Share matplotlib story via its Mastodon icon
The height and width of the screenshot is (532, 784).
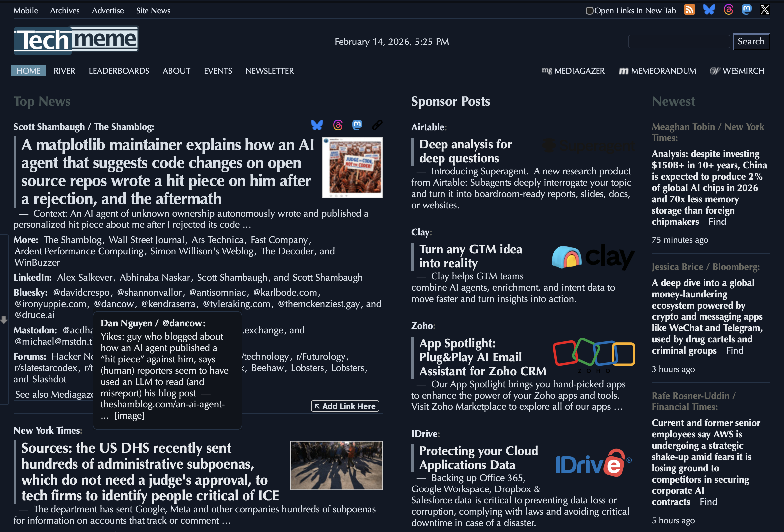click(357, 125)
